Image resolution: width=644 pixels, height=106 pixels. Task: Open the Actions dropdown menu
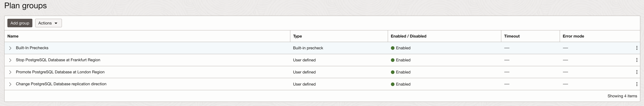pos(48,23)
